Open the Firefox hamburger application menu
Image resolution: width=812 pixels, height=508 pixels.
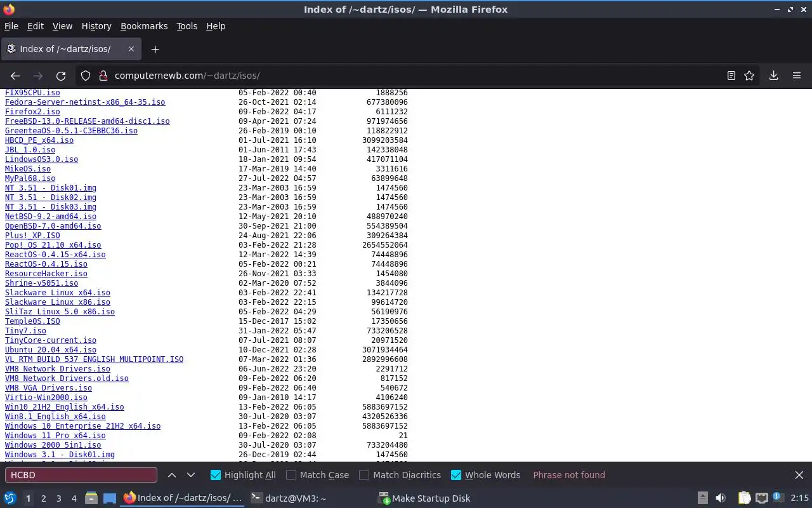[x=797, y=76]
